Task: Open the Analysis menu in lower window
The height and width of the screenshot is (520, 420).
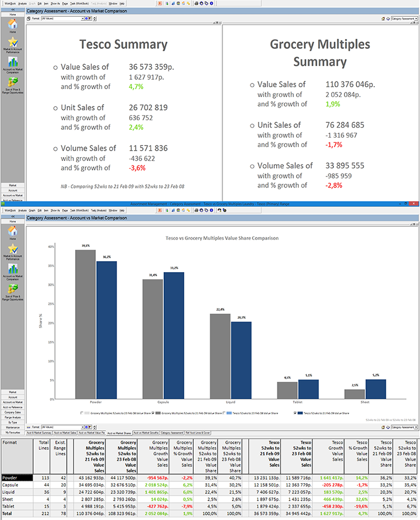Action: (22, 211)
